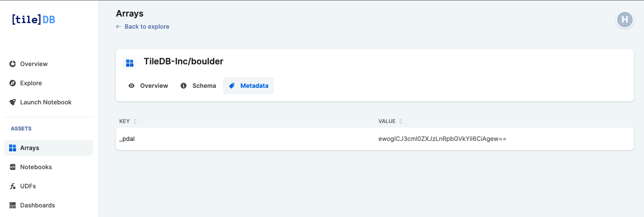Open the Overview sidebar icon
This screenshot has width=644, height=217.
point(13,64)
